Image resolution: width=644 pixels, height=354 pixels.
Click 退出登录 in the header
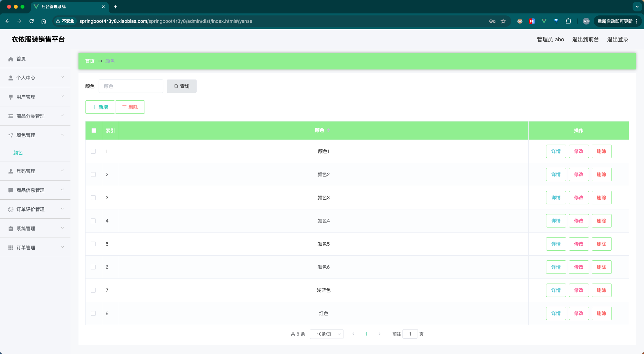[618, 39]
